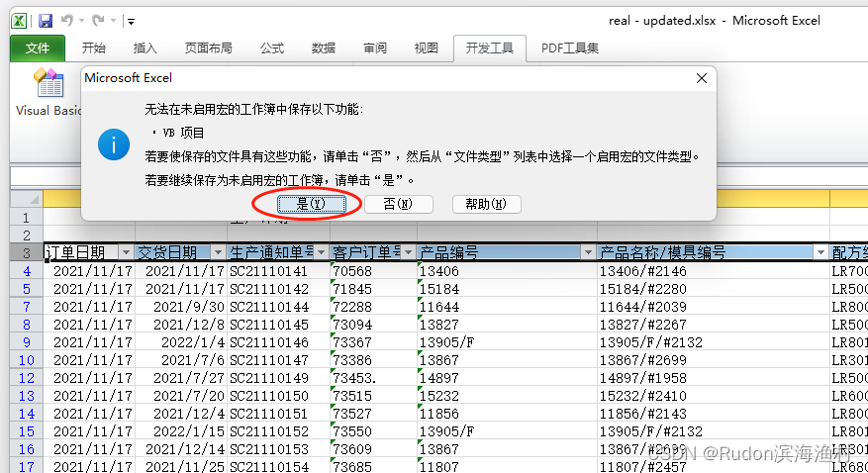Select the 开发工具 ribbon tab
This screenshot has height=473, width=868.
pyautogui.click(x=489, y=48)
